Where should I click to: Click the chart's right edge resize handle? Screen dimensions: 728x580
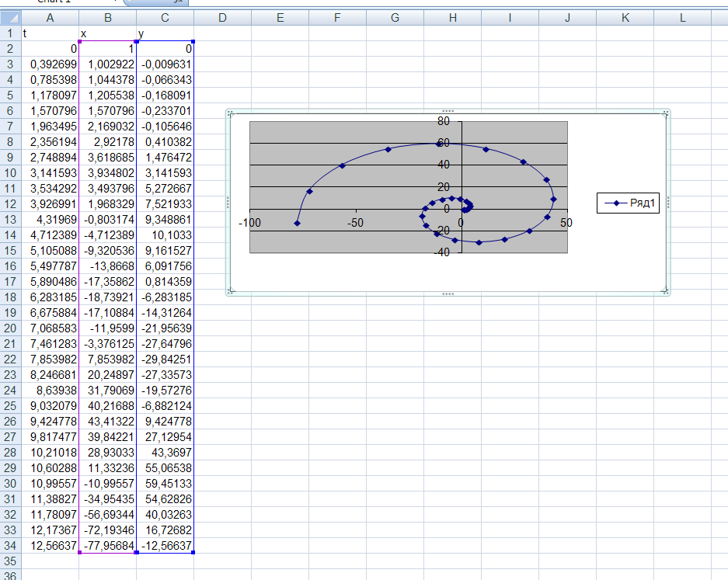click(667, 202)
